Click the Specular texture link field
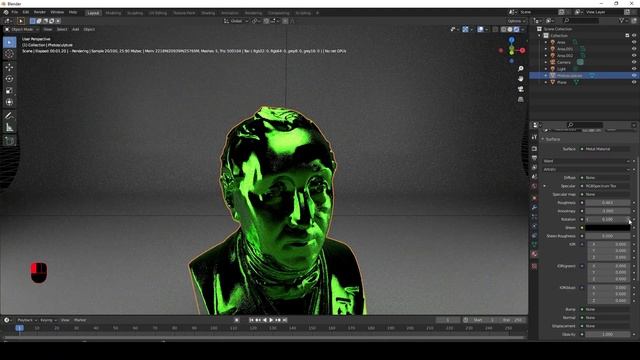This screenshot has width=640, height=360. 607,186
